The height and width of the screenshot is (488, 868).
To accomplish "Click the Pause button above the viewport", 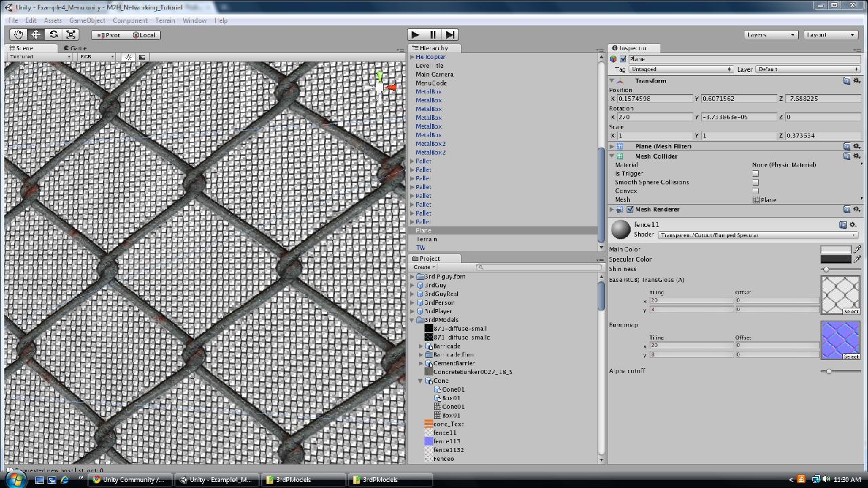I will tap(432, 35).
